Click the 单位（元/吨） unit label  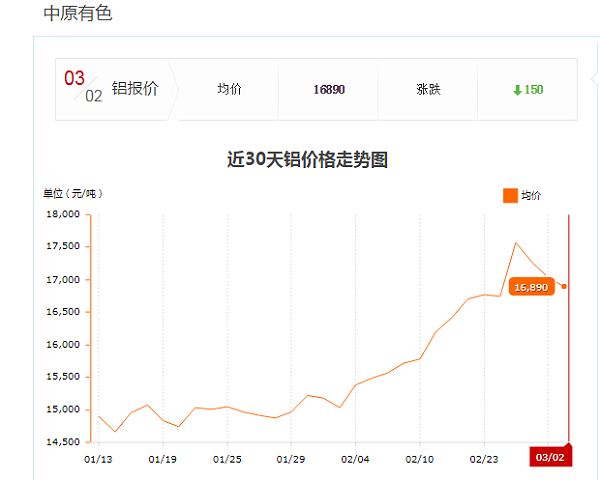pyautogui.click(x=72, y=193)
